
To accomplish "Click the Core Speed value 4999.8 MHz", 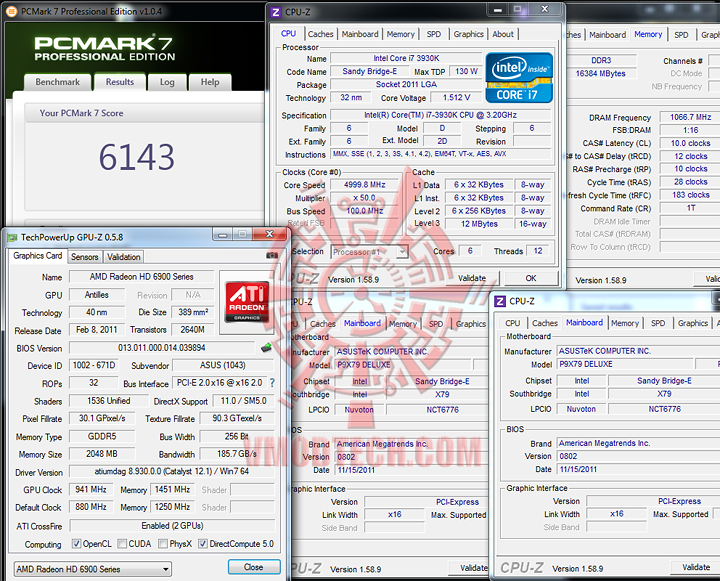I will pyautogui.click(x=365, y=185).
